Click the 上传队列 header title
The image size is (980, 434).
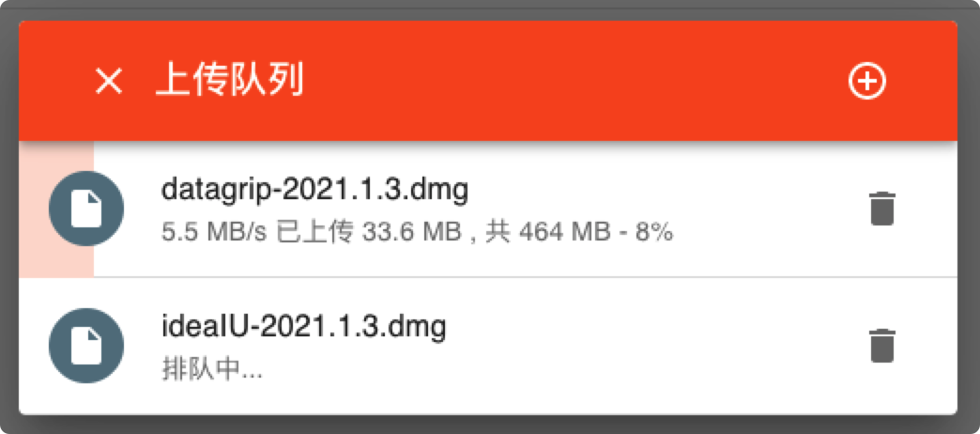tap(229, 82)
